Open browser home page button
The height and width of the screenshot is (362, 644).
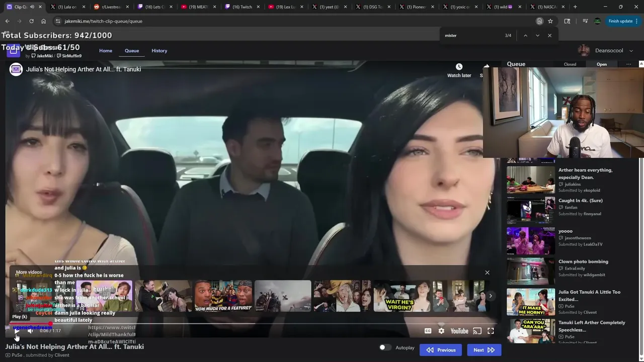pyautogui.click(x=43, y=21)
